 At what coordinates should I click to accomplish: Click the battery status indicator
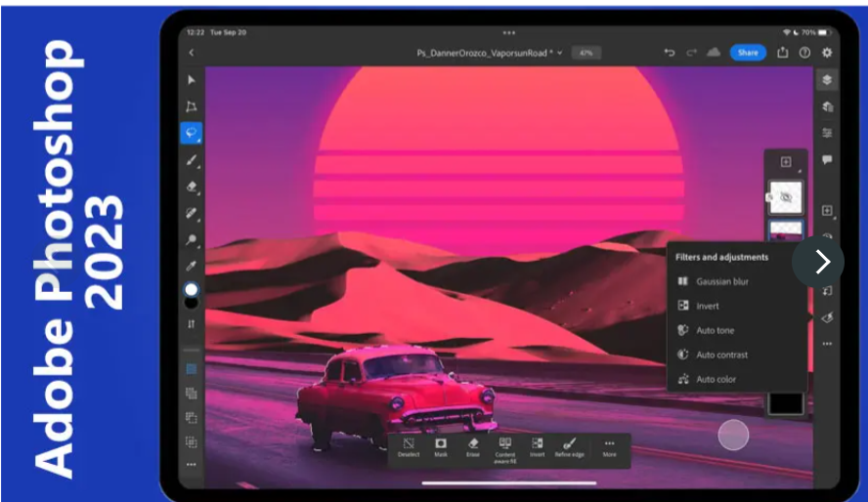(x=823, y=32)
